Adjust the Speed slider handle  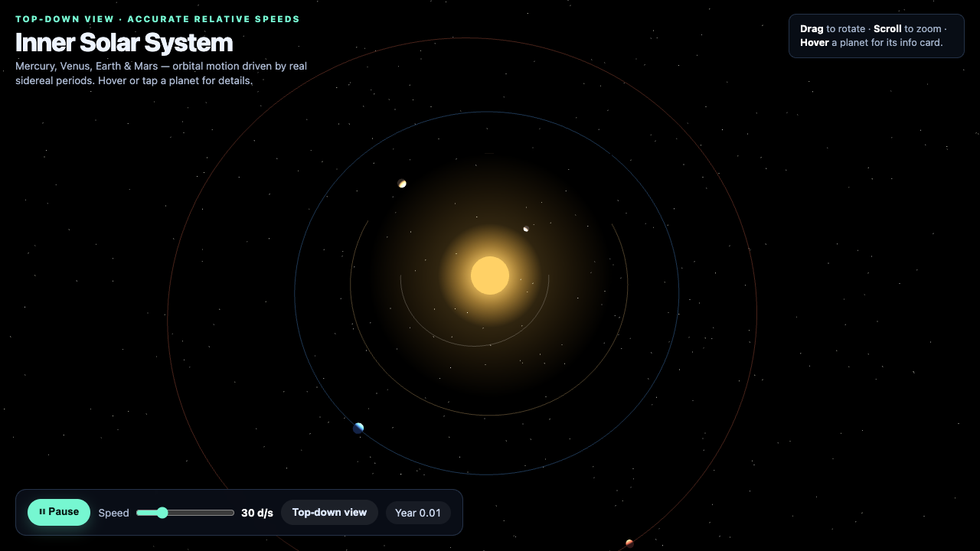162,513
